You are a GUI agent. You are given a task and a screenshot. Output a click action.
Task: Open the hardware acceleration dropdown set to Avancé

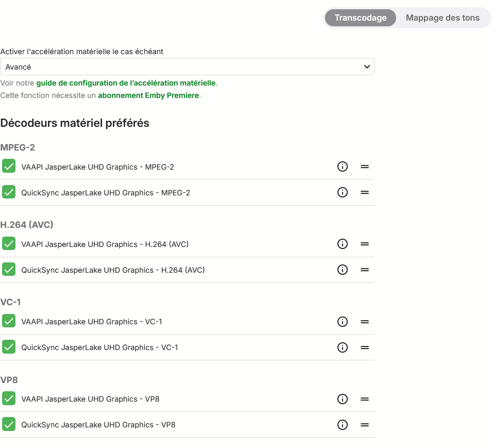(187, 67)
